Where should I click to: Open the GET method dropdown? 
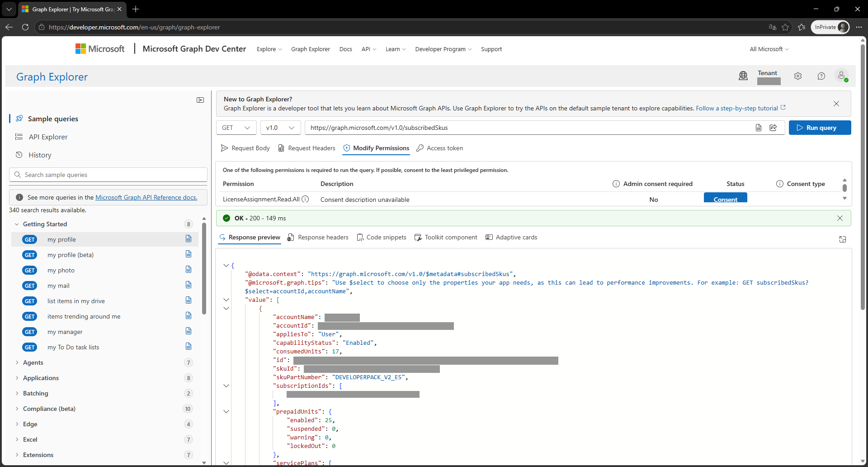click(236, 128)
